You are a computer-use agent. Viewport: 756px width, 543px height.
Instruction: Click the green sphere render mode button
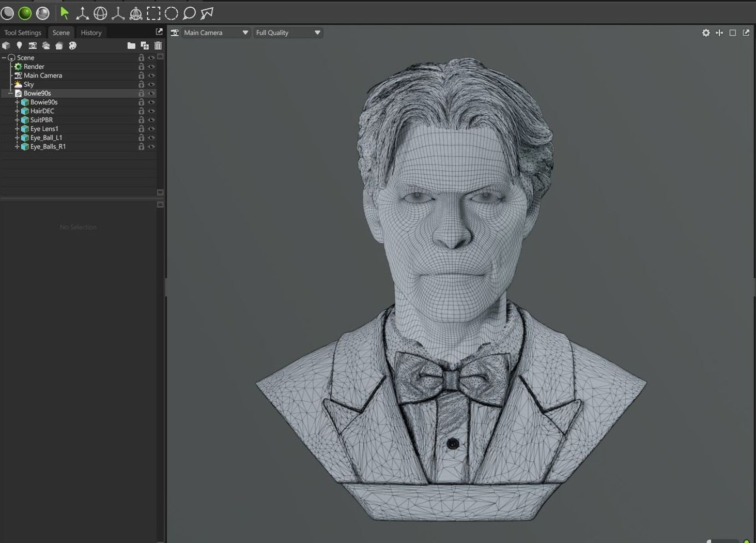(25, 13)
